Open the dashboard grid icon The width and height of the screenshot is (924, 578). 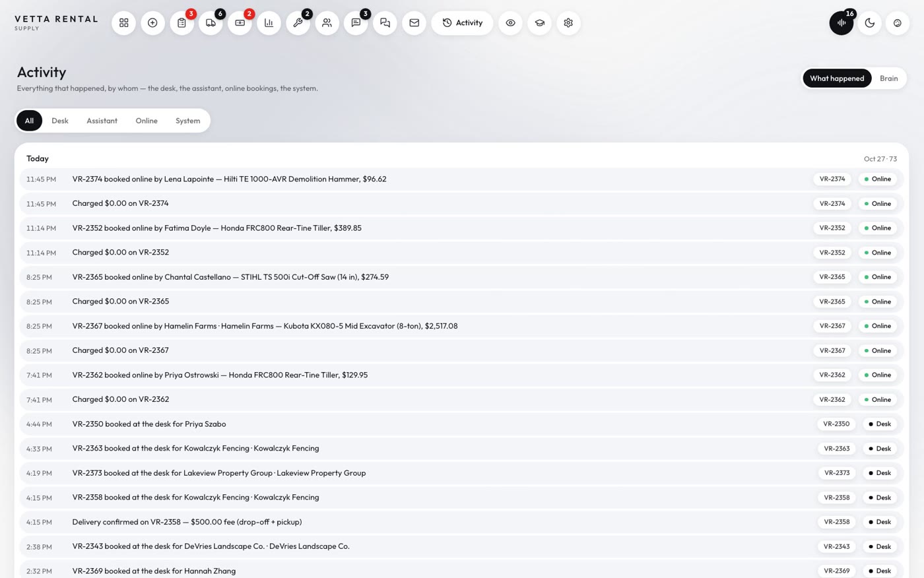pos(123,23)
